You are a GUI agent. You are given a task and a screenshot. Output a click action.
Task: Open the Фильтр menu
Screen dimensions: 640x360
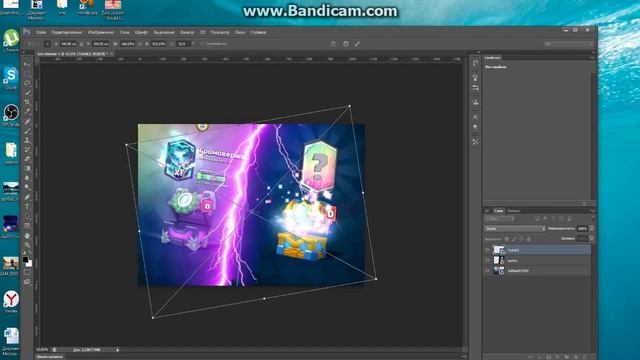[x=187, y=32]
